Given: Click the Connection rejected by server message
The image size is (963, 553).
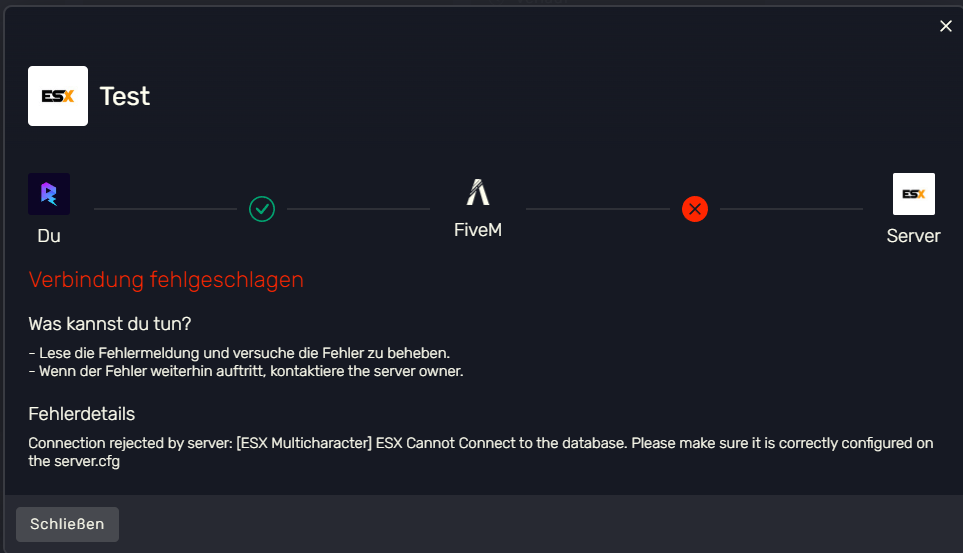Looking at the screenshot, I should point(481,452).
